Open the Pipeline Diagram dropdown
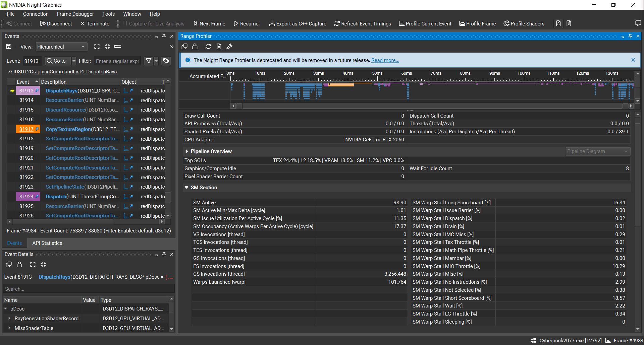Viewport: 644px width, 345px height. [x=598, y=151]
